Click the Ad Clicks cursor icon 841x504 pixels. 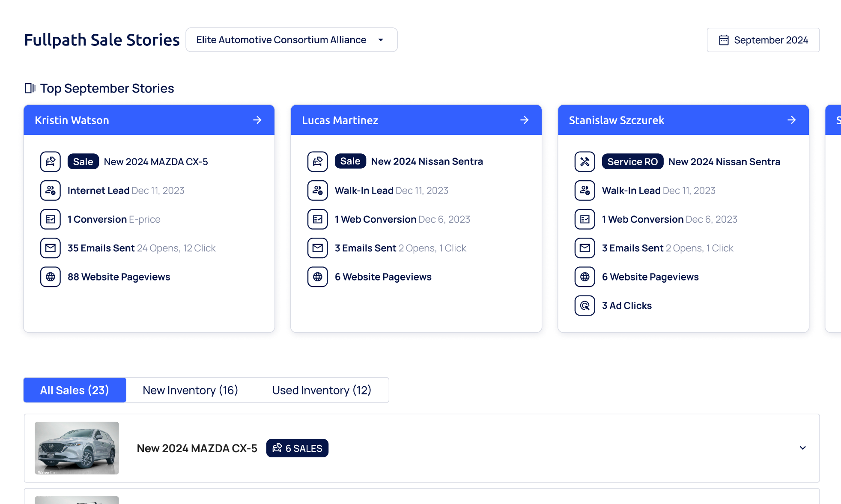pos(585,306)
